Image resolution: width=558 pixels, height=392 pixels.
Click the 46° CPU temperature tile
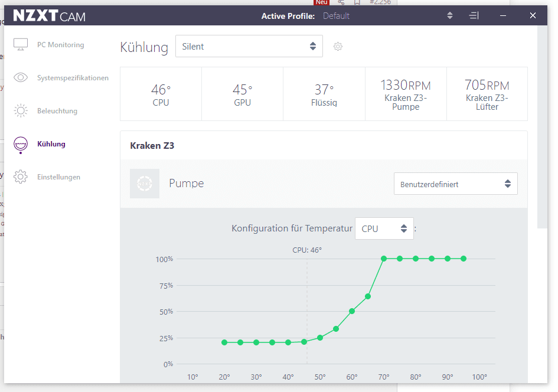[x=161, y=94]
